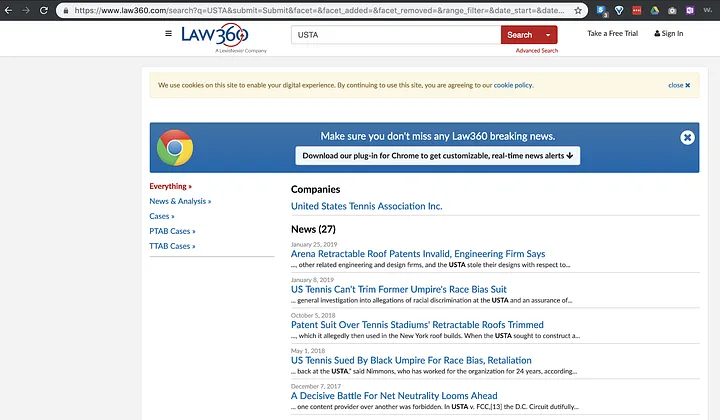The image size is (720, 420).
Task: Select the Everything filter
Action: coord(170,186)
